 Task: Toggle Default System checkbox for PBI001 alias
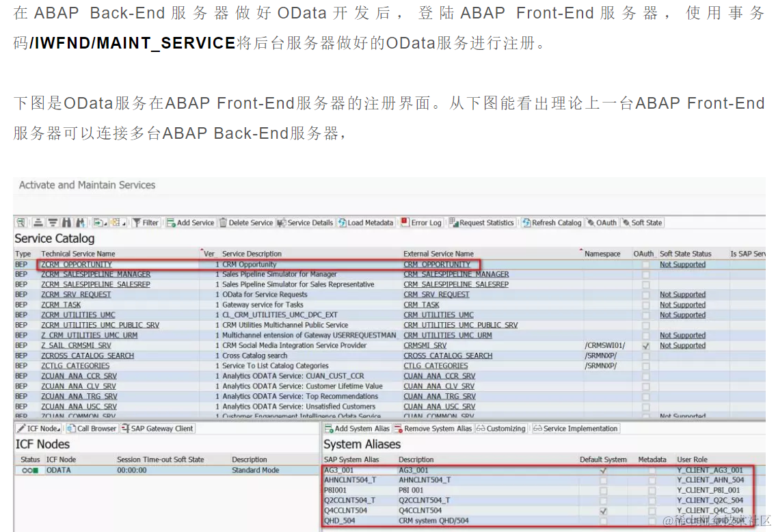coord(603,490)
